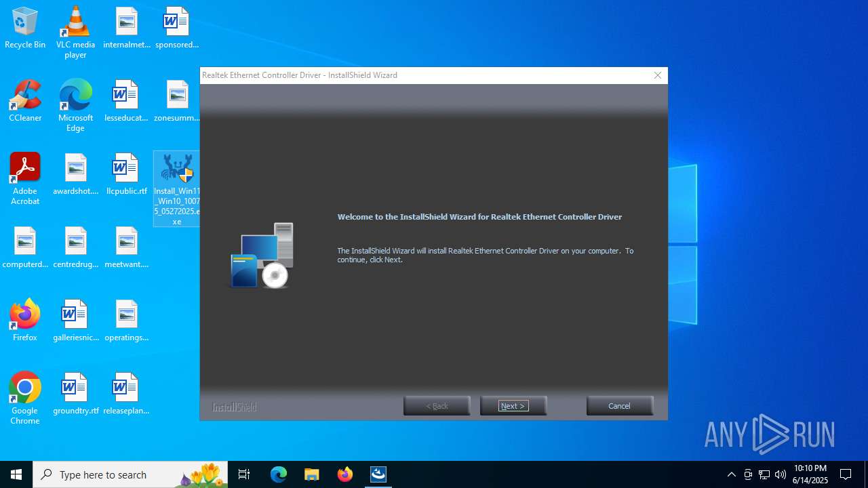
Task: Open the network status tray icon
Action: (764, 474)
